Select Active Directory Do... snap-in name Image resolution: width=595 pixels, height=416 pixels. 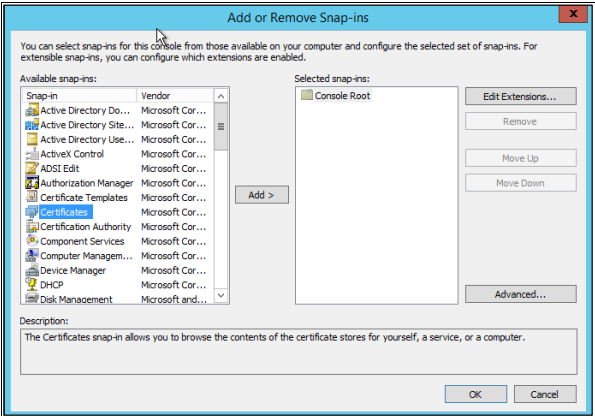85,110
